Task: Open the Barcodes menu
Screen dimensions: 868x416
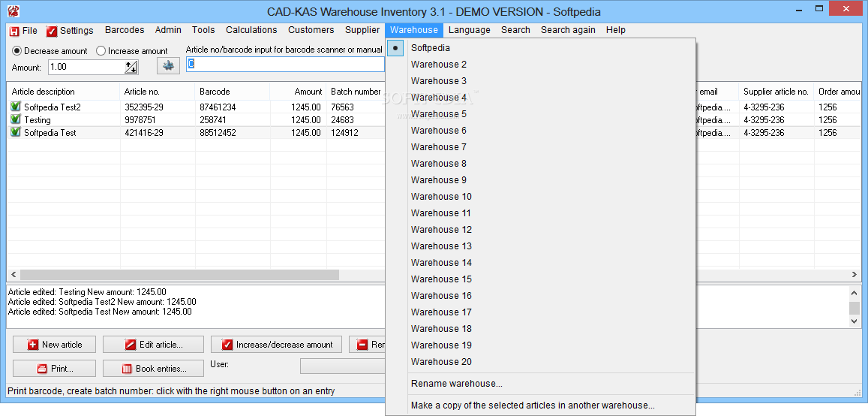Action: [x=125, y=30]
